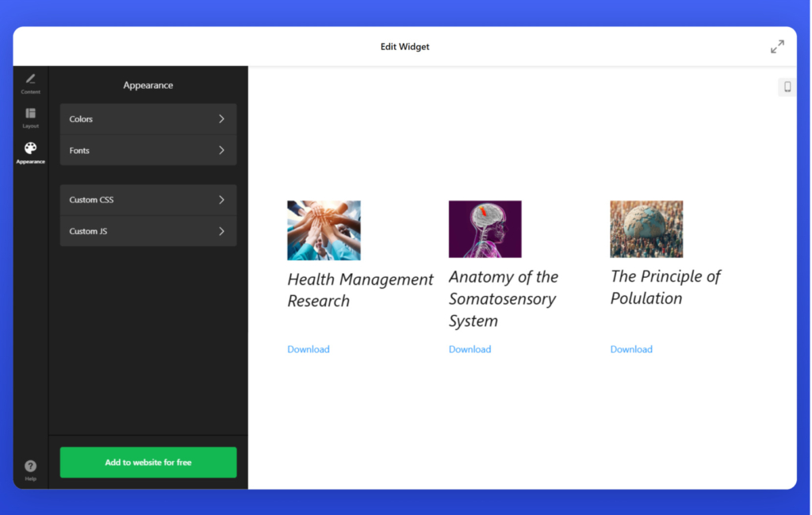Select The Principle of Polulation title
Viewport: 812px width, 515px height.
(665, 287)
